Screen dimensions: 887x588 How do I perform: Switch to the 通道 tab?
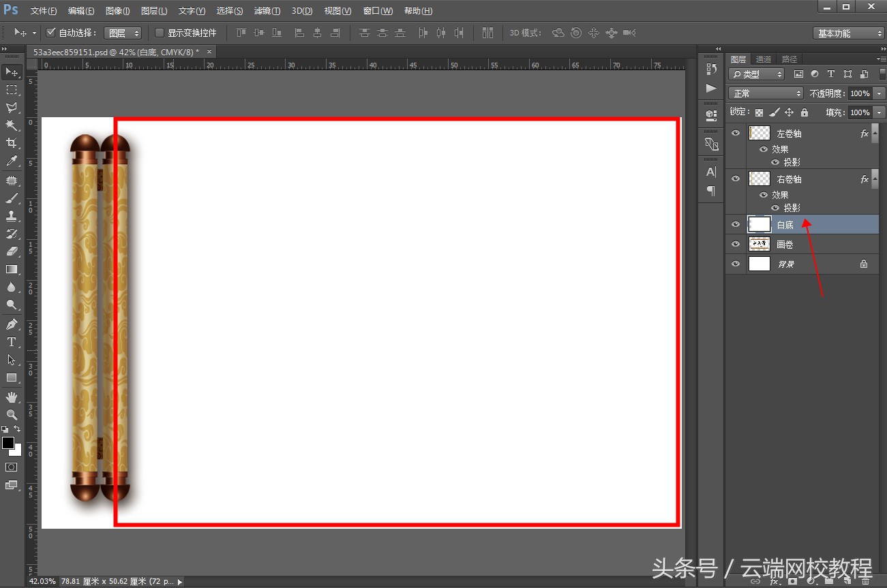click(763, 59)
